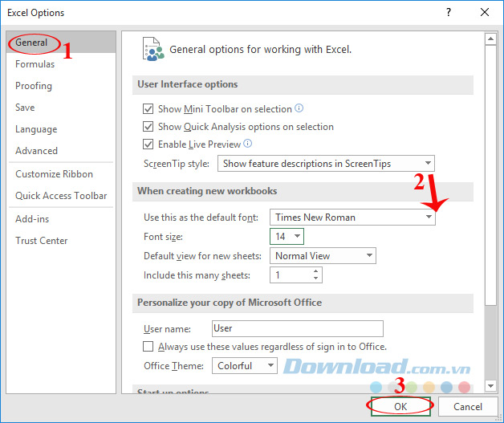Open the Add-ins category
The height and width of the screenshot is (423, 504).
click(61, 219)
